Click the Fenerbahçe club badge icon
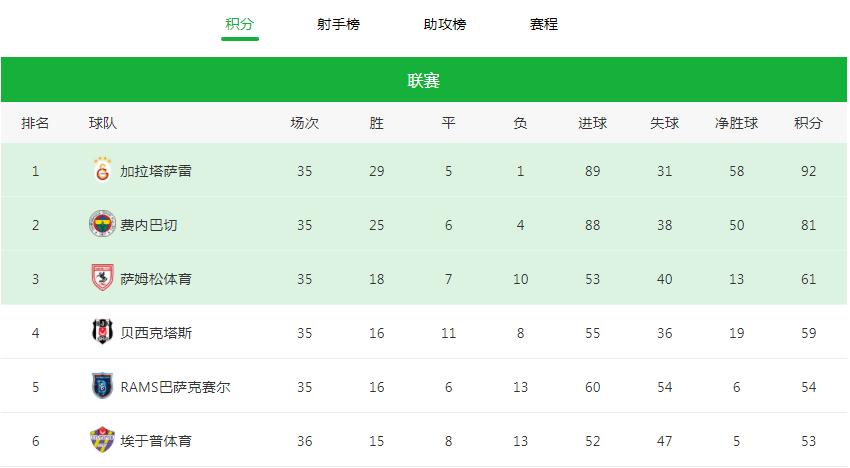 pos(102,224)
